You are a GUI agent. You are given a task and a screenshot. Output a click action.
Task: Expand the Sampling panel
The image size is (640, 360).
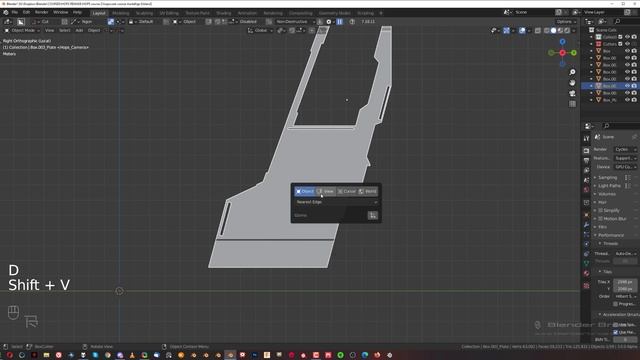[607, 178]
